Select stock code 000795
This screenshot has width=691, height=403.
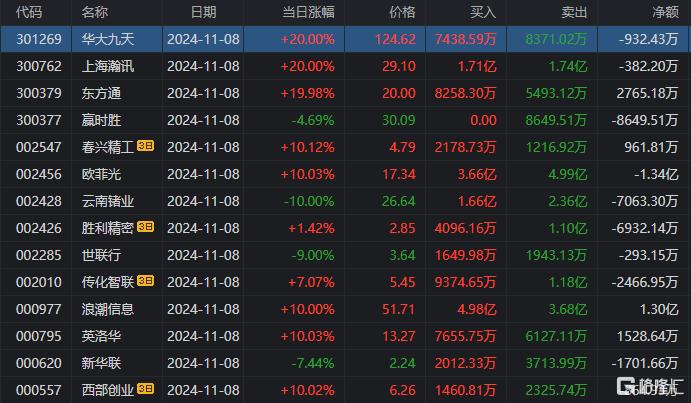(x=39, y=336)
